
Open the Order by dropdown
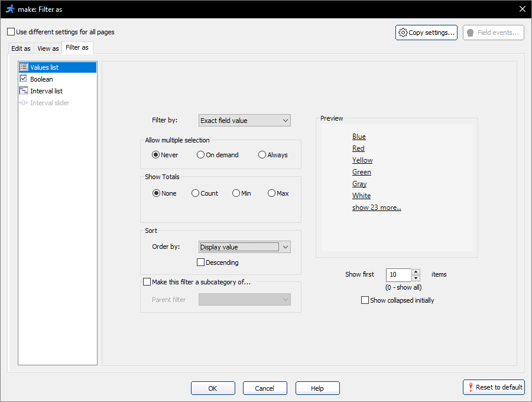[244, 247]
